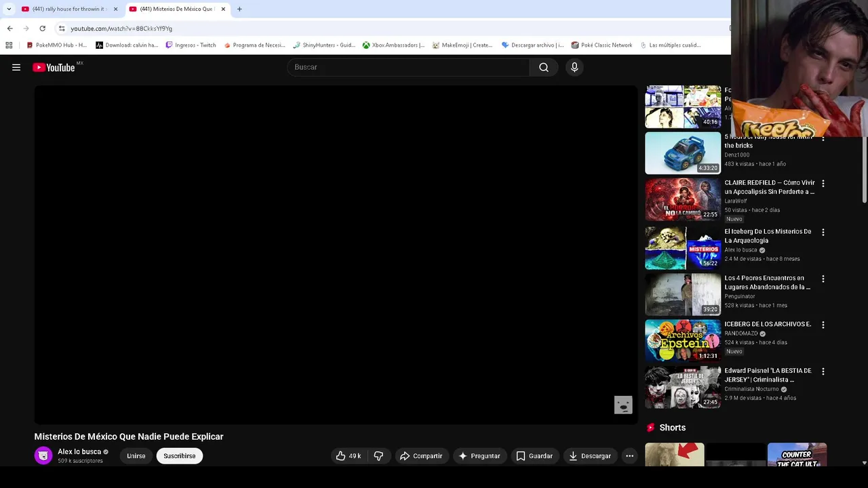The image size is (868, 488).
Task: Open options menu for Edward Paisnel video
Action: (x=823, y=371)
